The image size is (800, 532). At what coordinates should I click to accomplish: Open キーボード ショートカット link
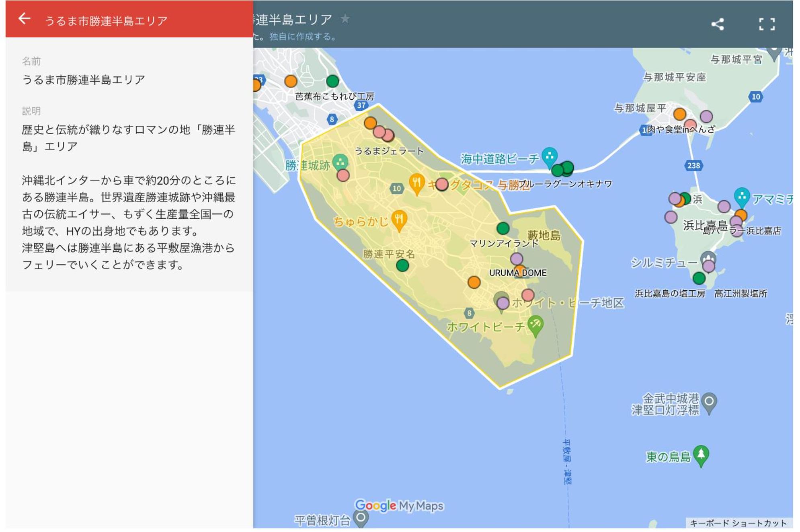[x=738, y=523]
